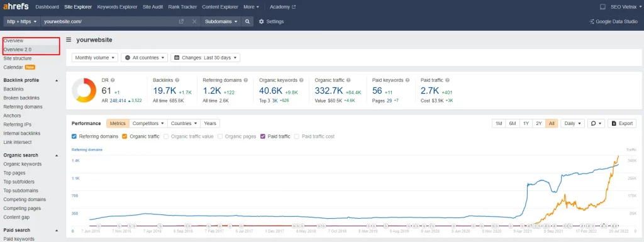This screenshot has width=644, height=242.
Task: Open Top pages in the sidebar
Action: [x=14, y=173]
